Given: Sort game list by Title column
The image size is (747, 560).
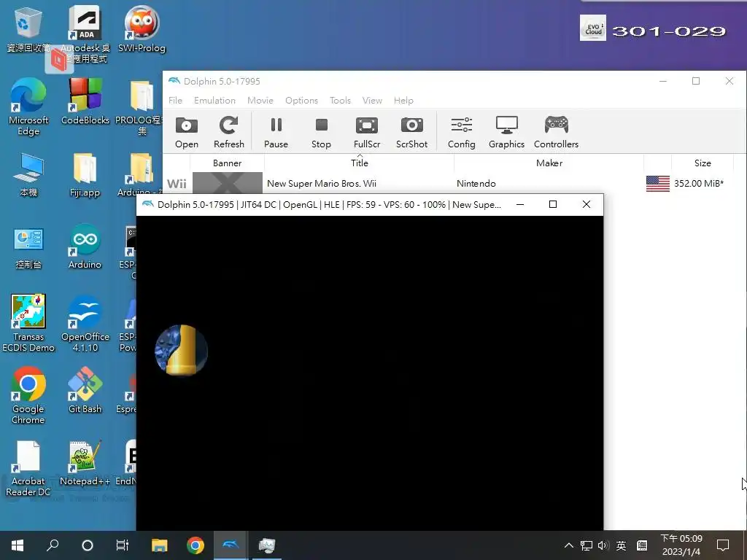Looking at the screenshot, I should pyautogui.click(x=359, y=163).
